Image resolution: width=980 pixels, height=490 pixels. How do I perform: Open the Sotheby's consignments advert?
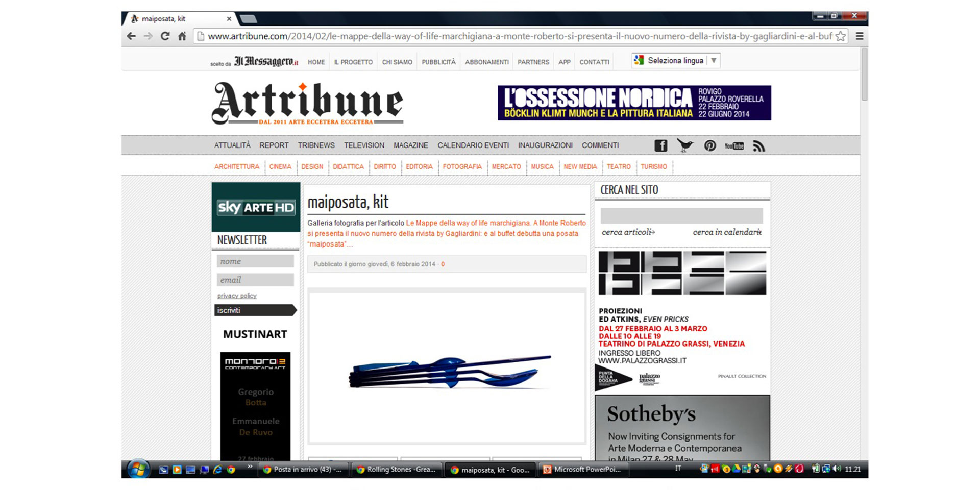click(x=682, y=428)
